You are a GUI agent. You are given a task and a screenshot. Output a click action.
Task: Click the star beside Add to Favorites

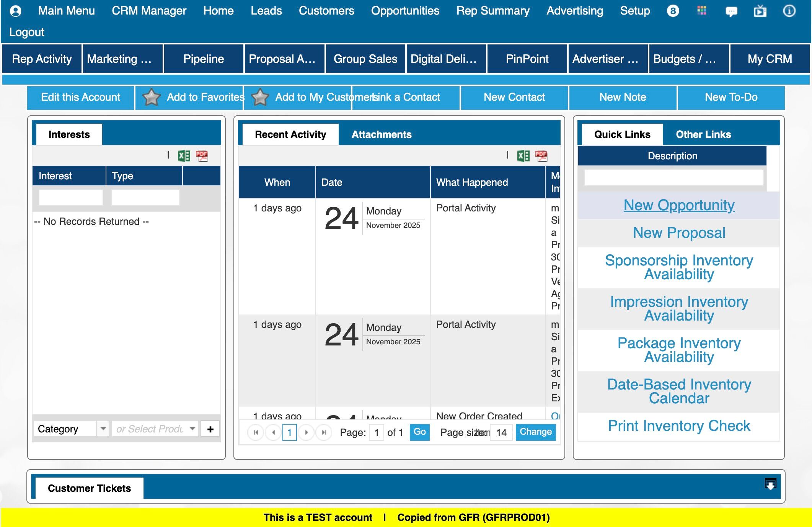pos(151,97)
